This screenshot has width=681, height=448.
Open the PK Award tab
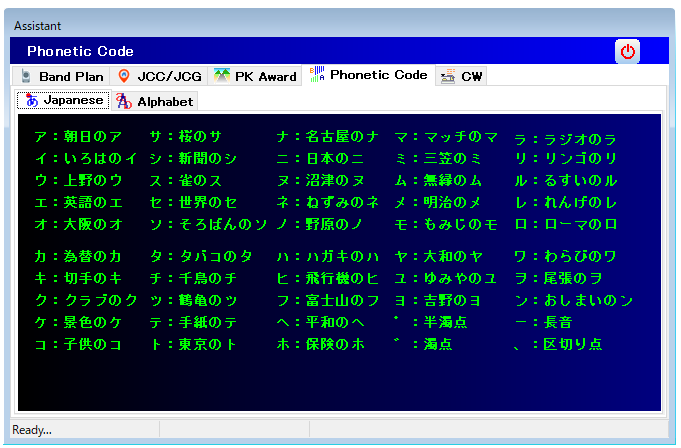click(x=255, y=76)
